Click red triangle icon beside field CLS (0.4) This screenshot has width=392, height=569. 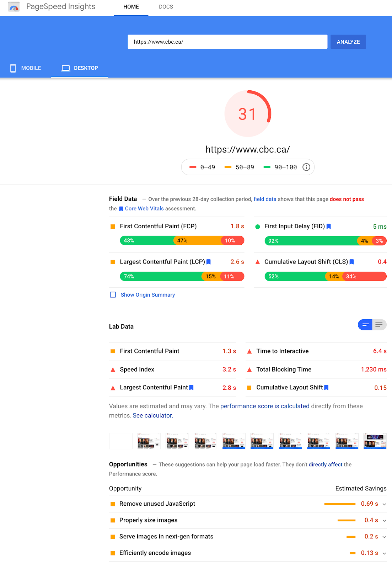pyautogui.click(x=258, y=262)
